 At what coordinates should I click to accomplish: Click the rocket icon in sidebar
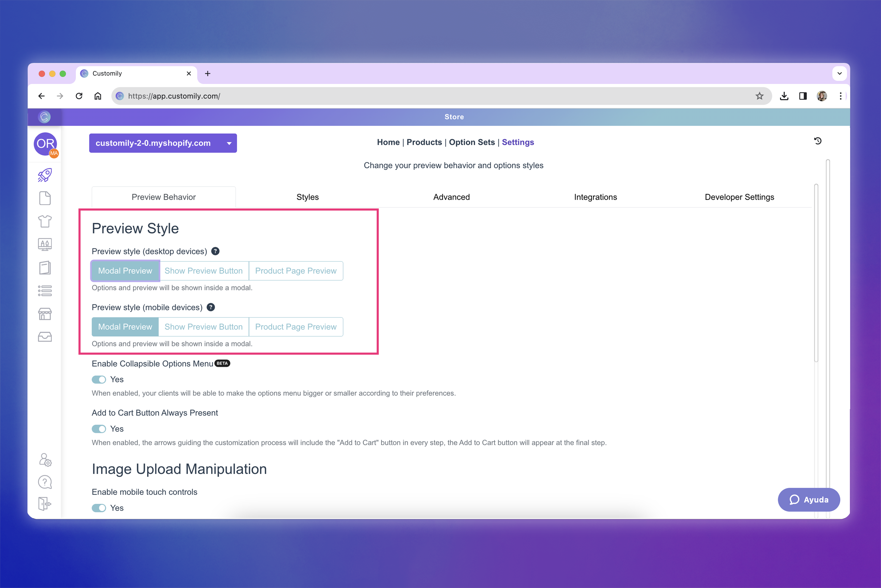click(x=45, y=175)
